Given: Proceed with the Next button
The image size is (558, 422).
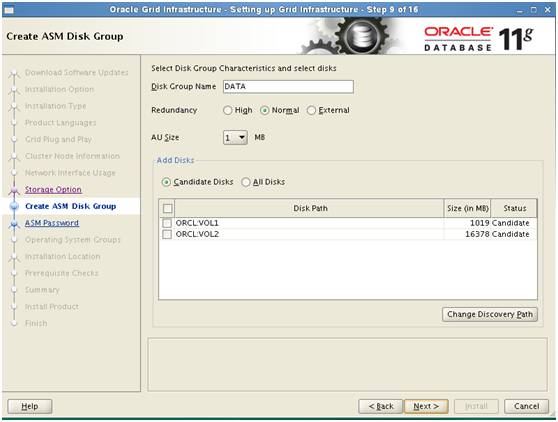Looking at the screenshot, I should (426, 406).
